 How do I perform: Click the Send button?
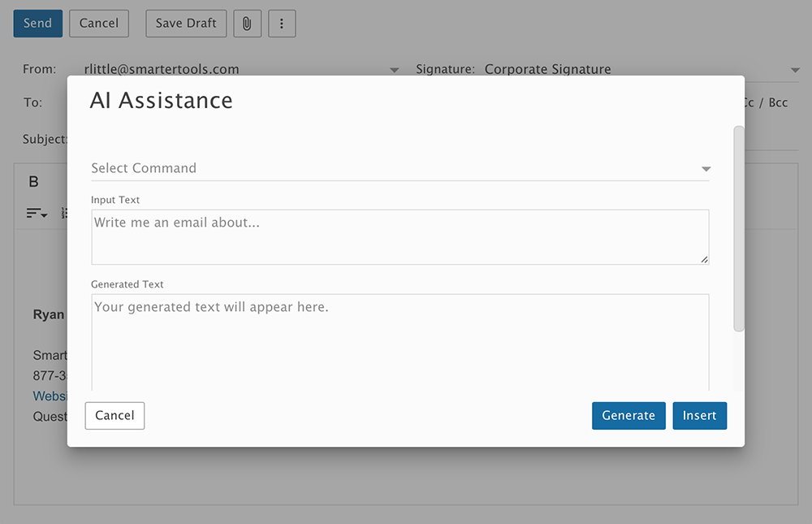point(38,24)
